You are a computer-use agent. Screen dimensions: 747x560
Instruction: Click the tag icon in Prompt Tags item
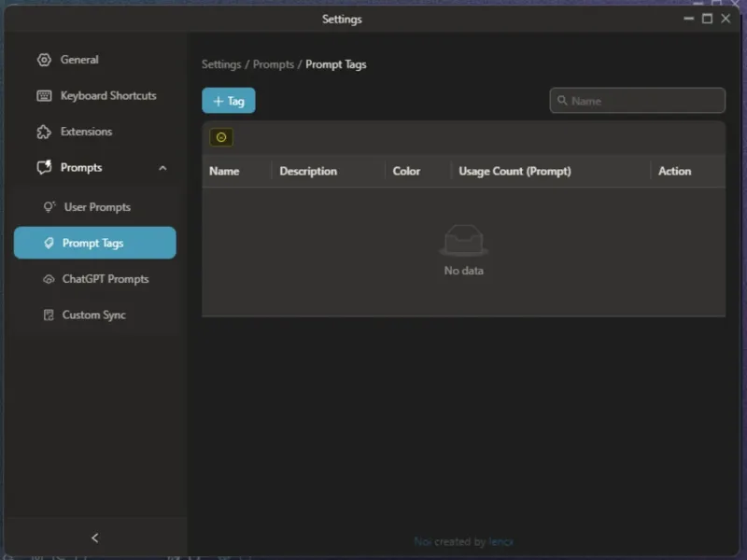[x=49, y=243]
